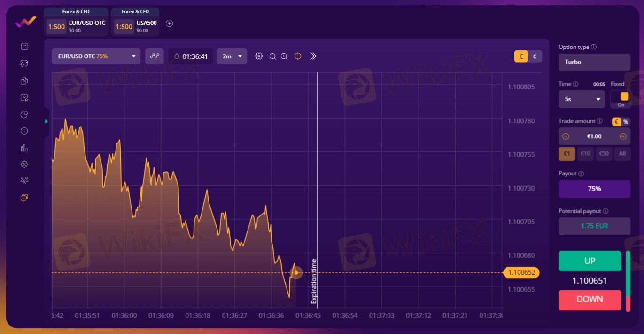The height and width of the screenshot is (334, 644).
Task: Click info icon next to Potential payout
Action: (x=605, y=211)
